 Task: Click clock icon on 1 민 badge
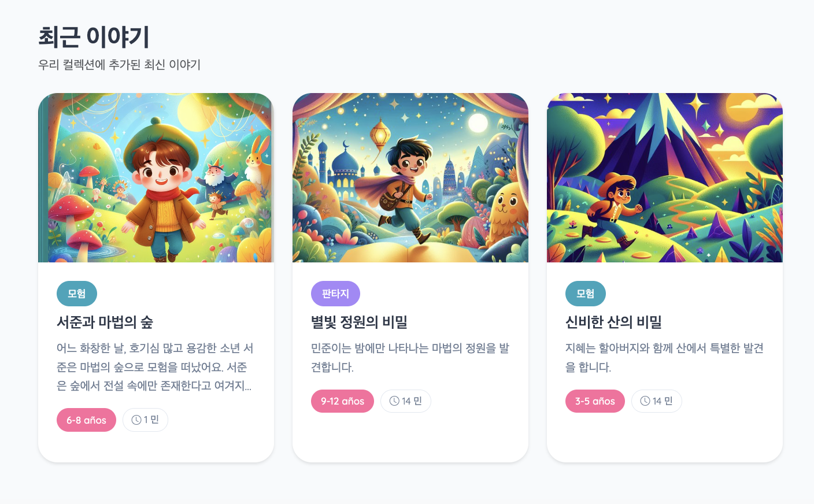click(136, 420)
